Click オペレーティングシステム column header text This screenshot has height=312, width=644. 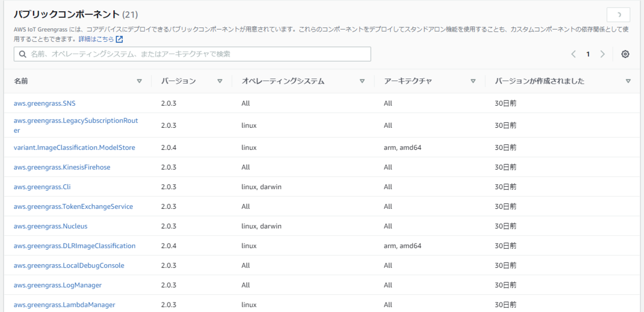pos(283,82)
